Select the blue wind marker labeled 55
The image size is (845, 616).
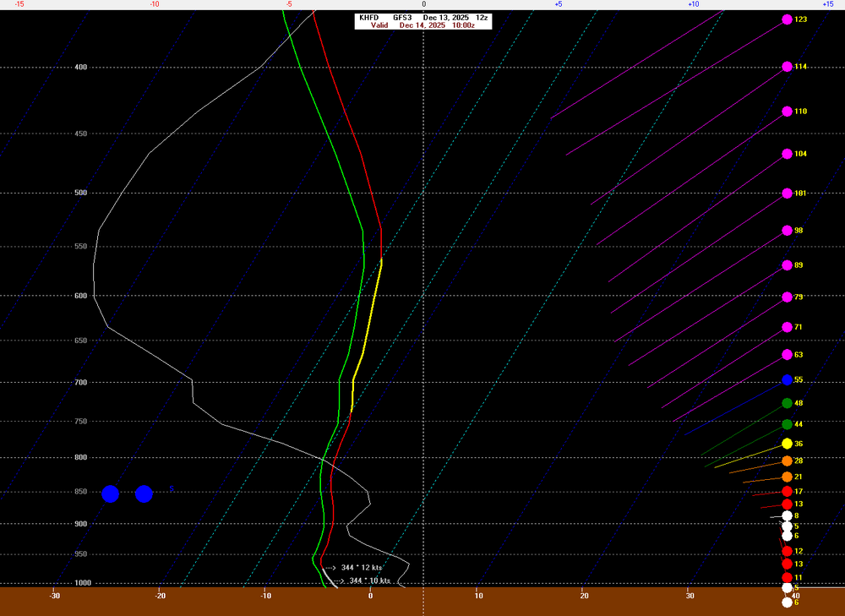click(787, 380)
